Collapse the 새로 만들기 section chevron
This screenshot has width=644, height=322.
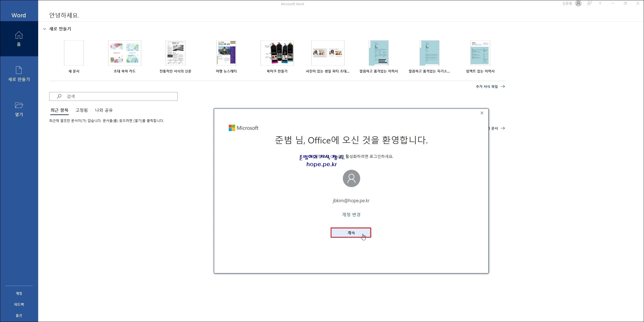click(44, 29)
